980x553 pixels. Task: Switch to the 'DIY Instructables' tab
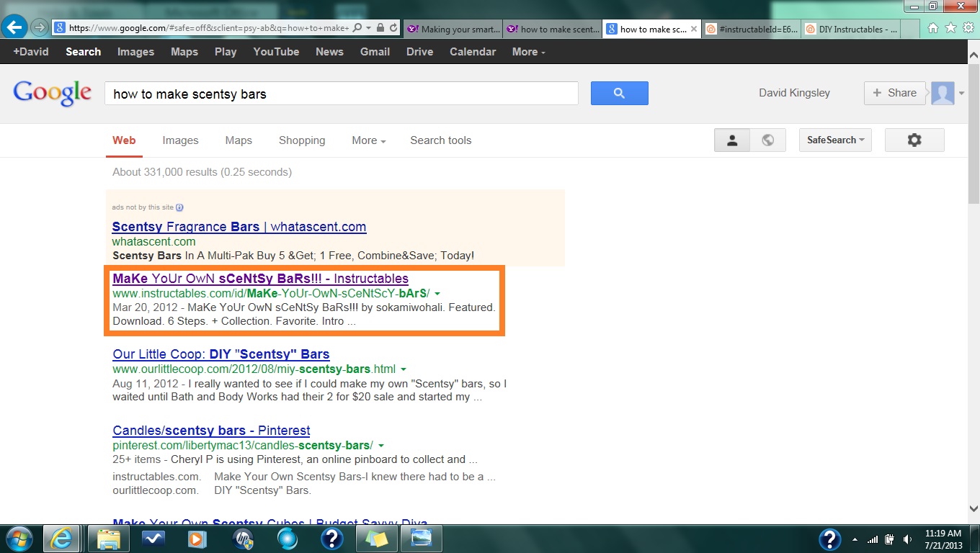pos(851,30)
